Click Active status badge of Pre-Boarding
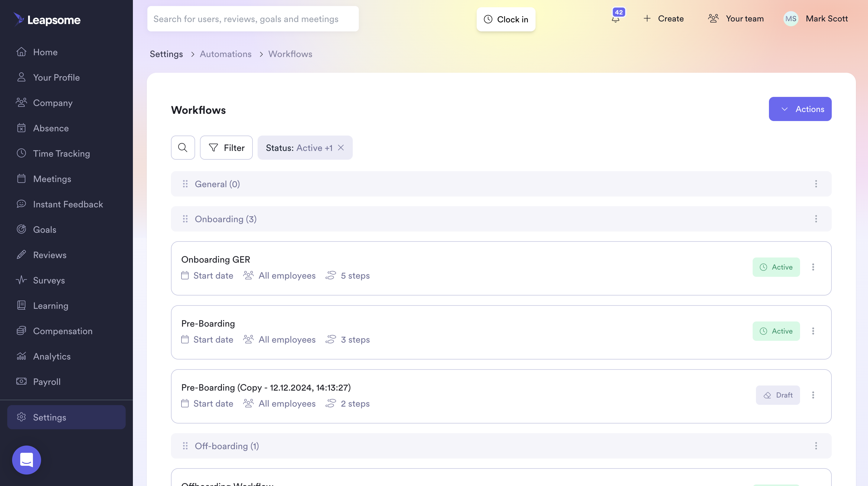This screenshot has height=486, width=868. click(776, 331)
